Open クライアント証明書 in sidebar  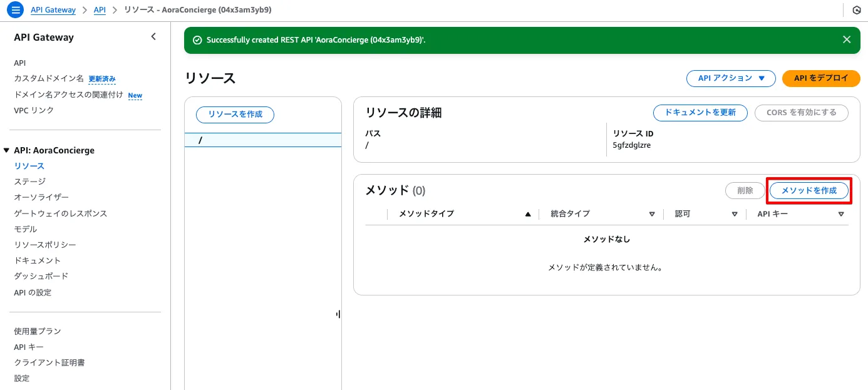pos(49,362)
